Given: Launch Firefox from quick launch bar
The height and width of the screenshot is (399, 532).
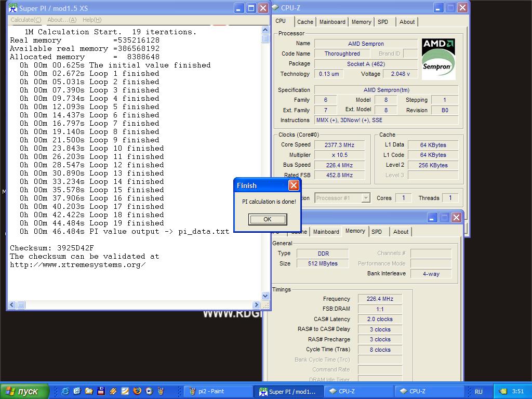Looking at the screenshot, I should [x=137, y=391].
